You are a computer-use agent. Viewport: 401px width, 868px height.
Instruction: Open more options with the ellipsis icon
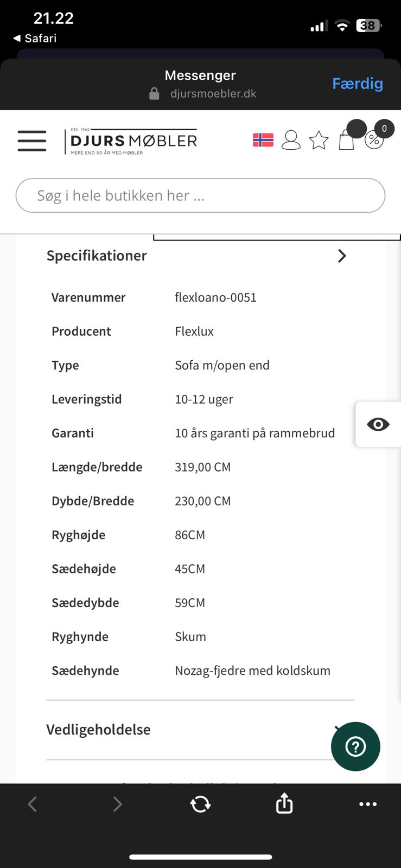(368, 804)
